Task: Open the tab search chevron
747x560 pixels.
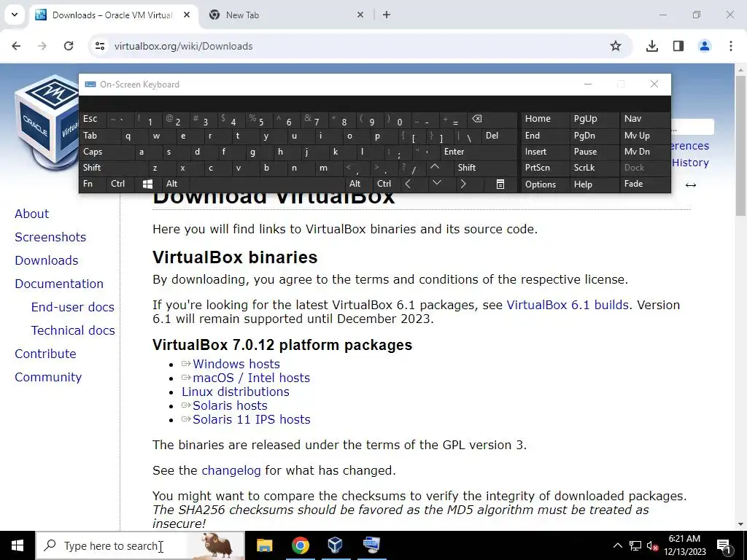Action: [x=15, y=15]
